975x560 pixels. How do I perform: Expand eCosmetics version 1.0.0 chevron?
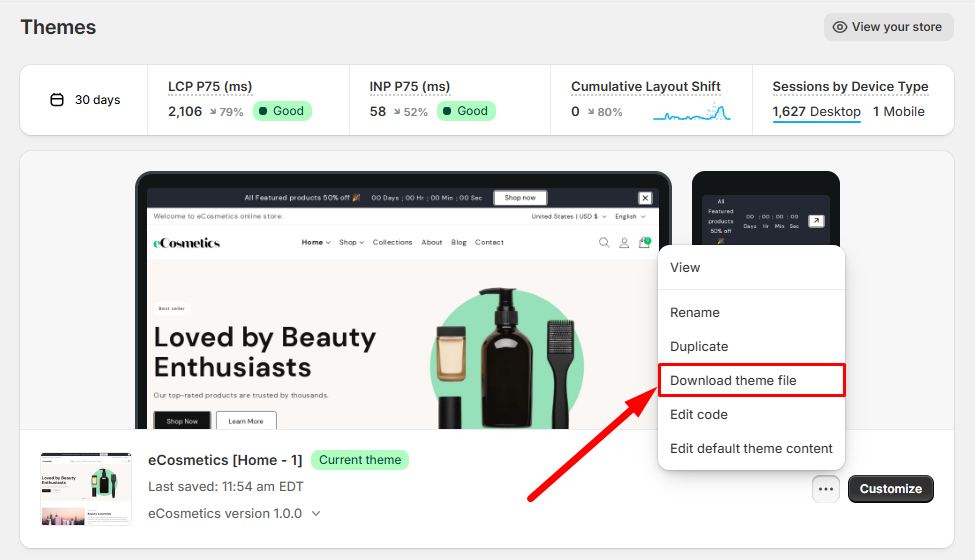pyautogui.click(x=316, y=514)
